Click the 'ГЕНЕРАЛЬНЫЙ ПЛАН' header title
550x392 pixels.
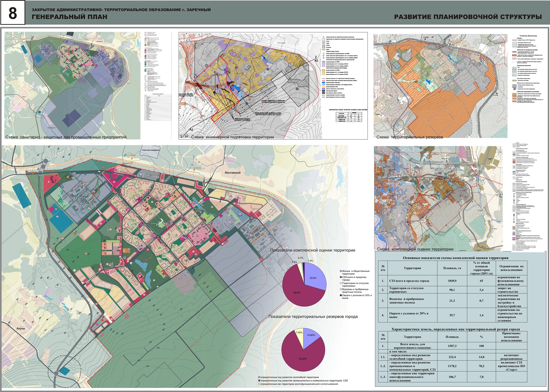tap(70, 17)
